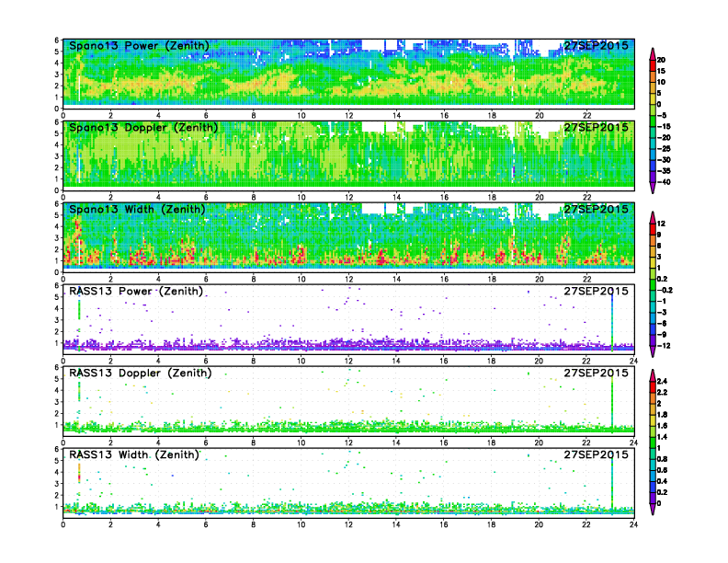Click the '-40' colorbar label
Viewport: 728px width, 563px height.
(x=664, y=182)
